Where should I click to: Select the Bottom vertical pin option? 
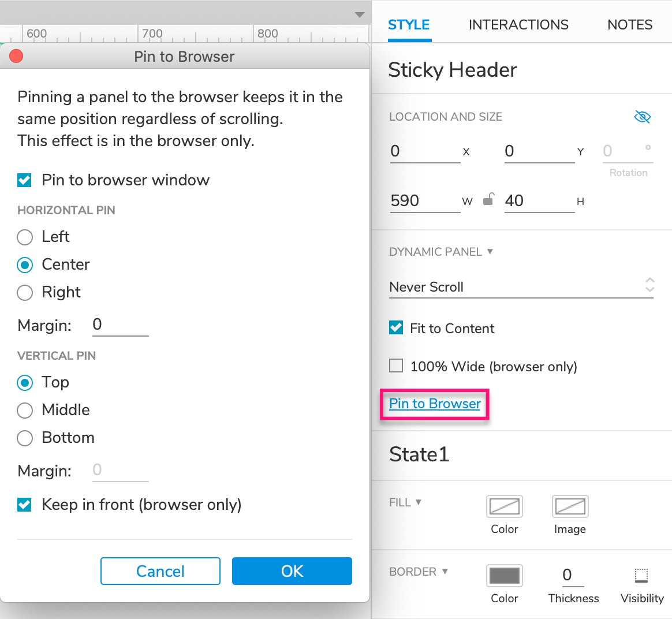click(x=25, y=438)
